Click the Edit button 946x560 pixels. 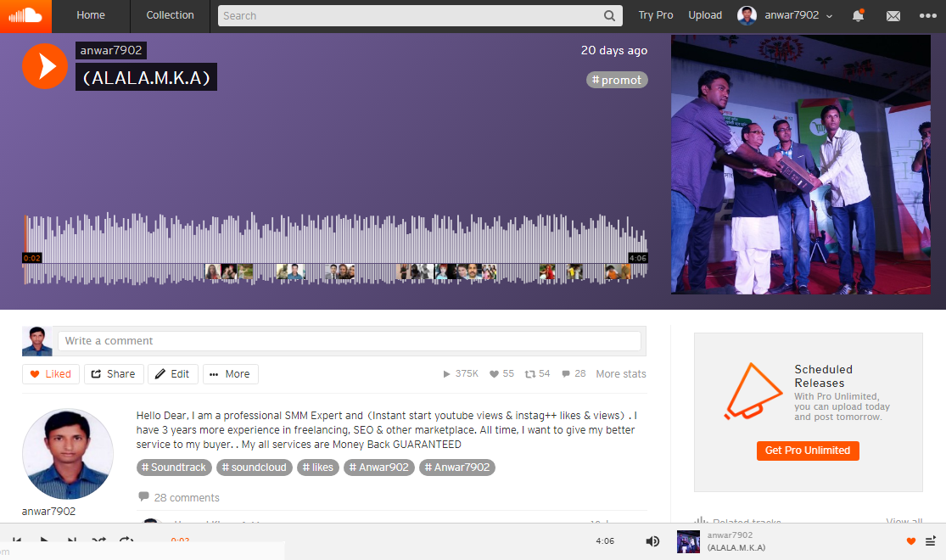tap(172, 374)
